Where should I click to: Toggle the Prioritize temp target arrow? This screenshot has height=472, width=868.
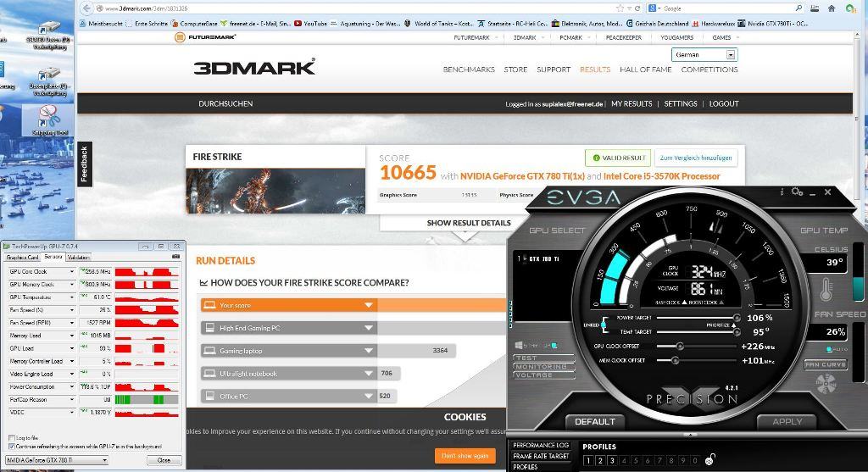(736, 325)
